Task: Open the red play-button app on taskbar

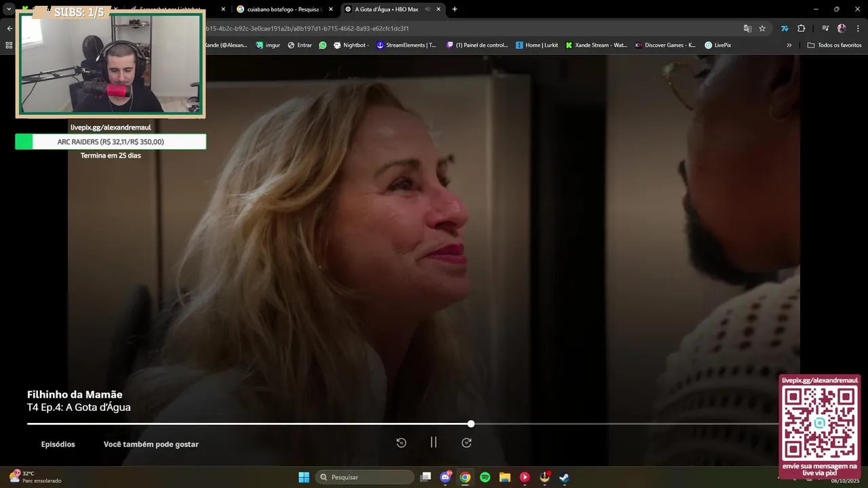Action: [524, 477]
